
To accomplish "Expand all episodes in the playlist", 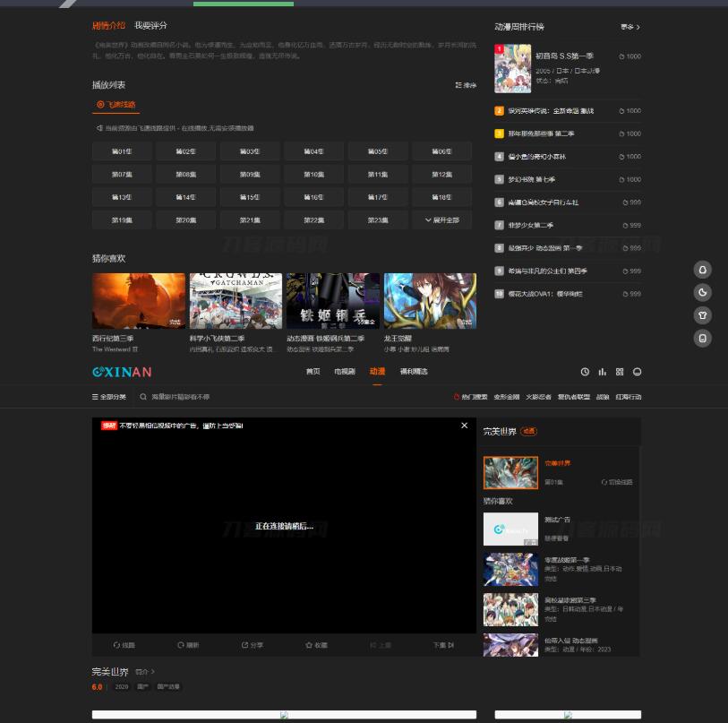I will (x=441, y=220).
